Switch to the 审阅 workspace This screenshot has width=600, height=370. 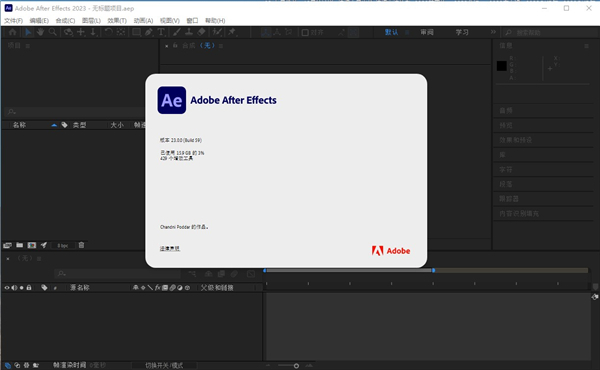coord(427,33)
